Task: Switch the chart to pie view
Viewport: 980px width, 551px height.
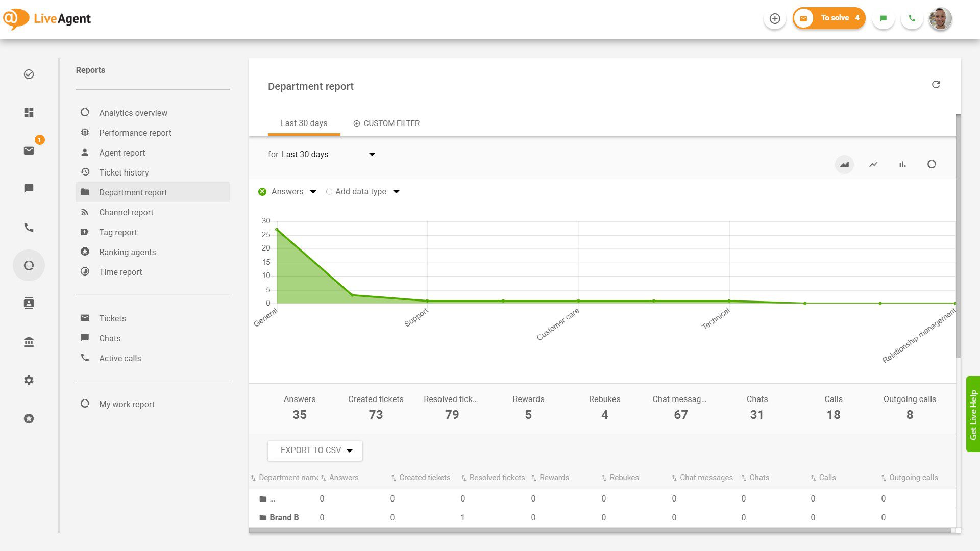Action: tap(932, 164)
